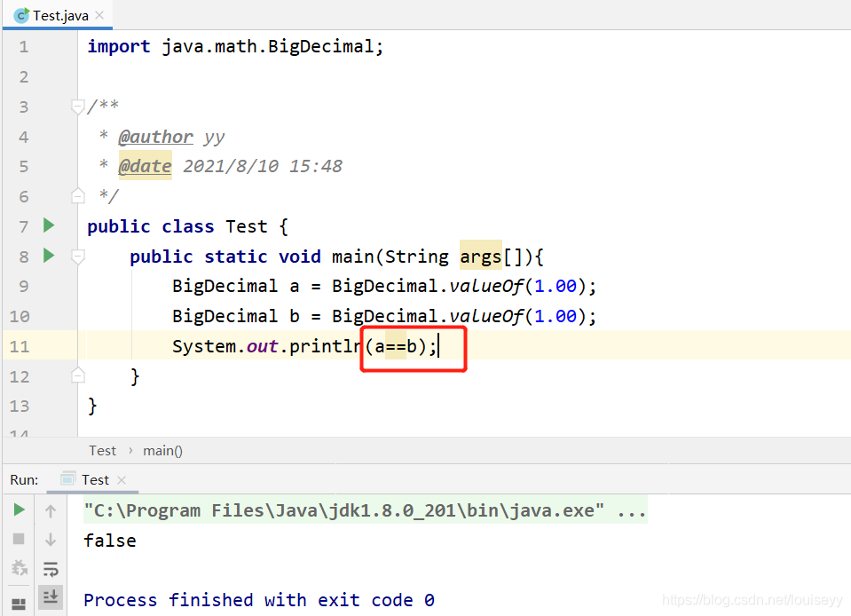Image resolution: width=851 pixels, height=616 pixels.
Task: Select the Test breadcrumb
Action: coord(103,451)
